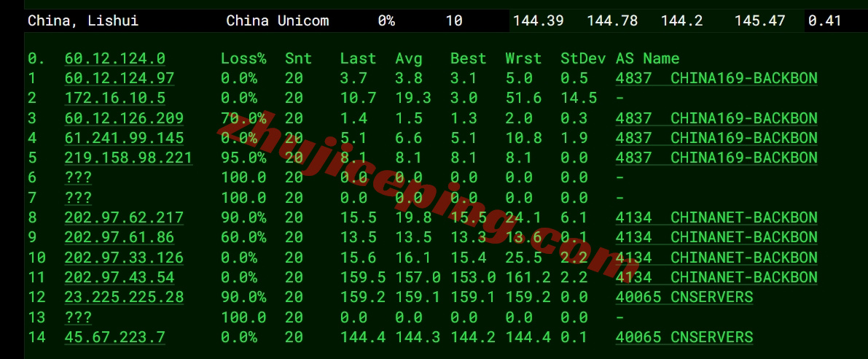The height and width of the screenshot is (359, 868).
Task: Select the China, Lishui location row text
Action: tap(83, 21)
